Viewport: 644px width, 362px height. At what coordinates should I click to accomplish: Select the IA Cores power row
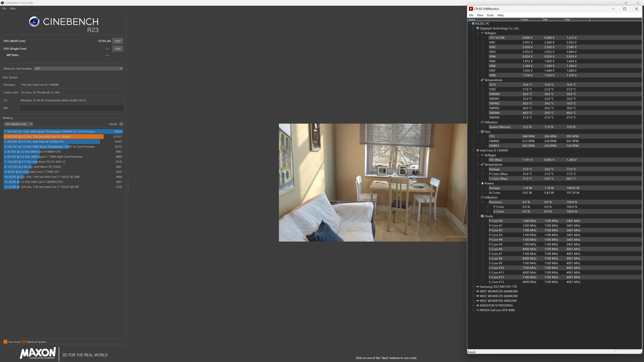coord(565,193)
